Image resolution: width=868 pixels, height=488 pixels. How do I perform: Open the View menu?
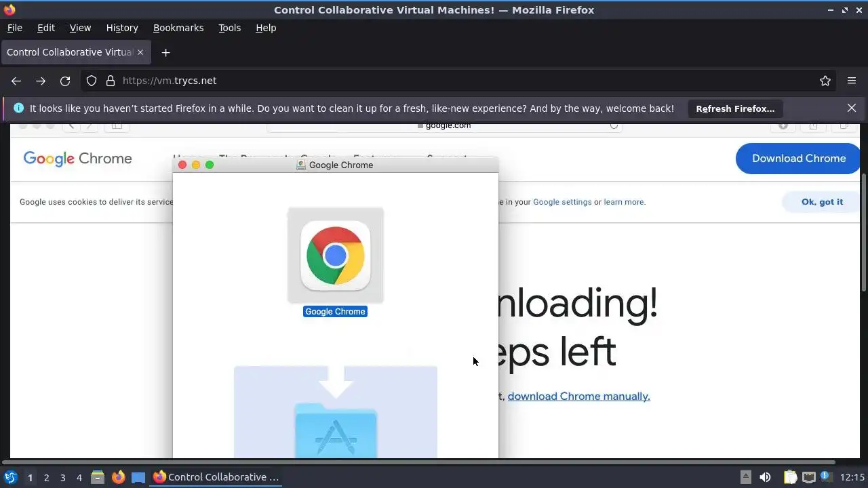(80, 28)
